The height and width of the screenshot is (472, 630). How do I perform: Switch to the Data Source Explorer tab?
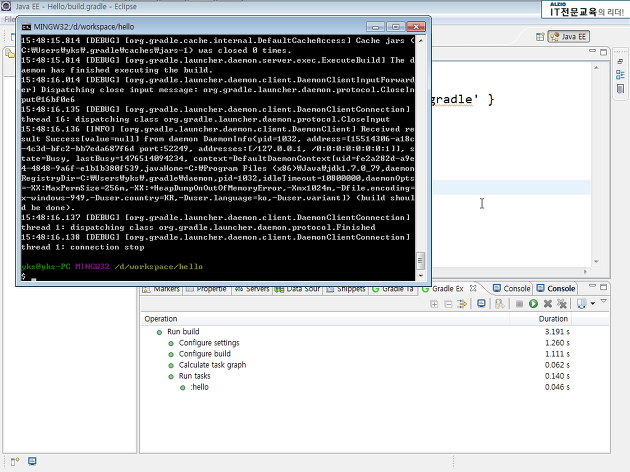(x=298, y=289)
